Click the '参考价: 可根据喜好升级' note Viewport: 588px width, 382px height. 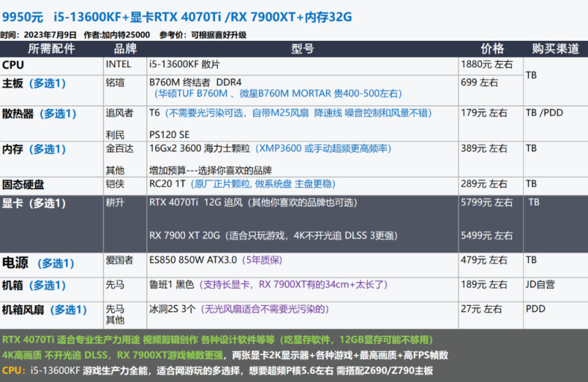(x=203, y=35)
